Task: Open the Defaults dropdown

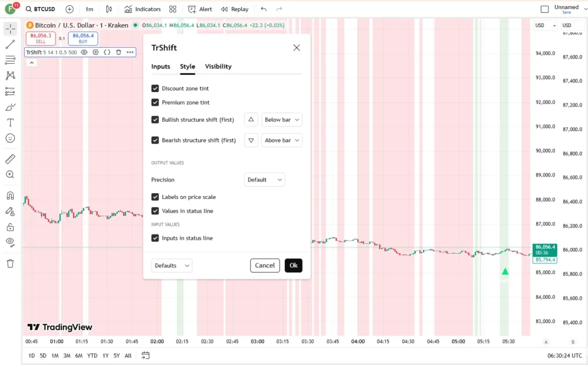Action: coord(172,266)
